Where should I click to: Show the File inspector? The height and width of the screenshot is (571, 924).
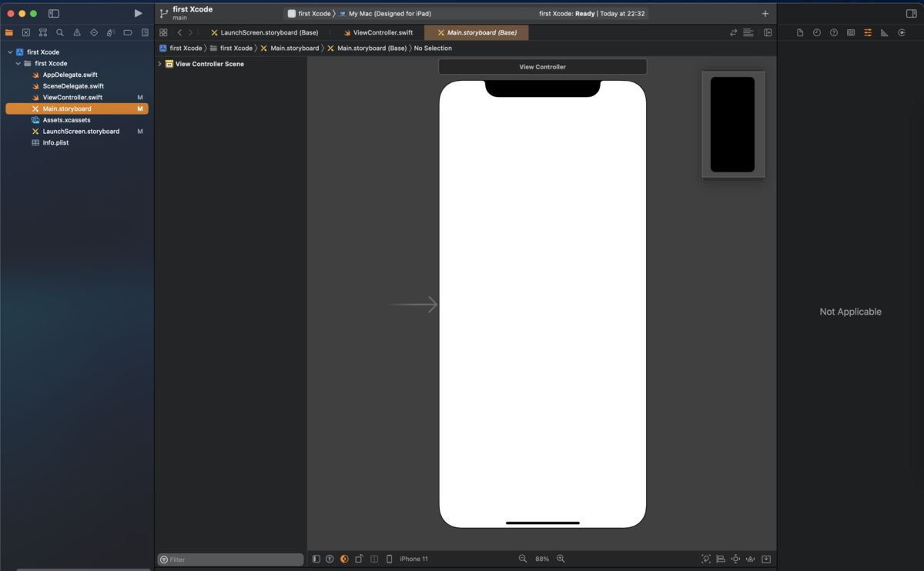coord(800,32)
